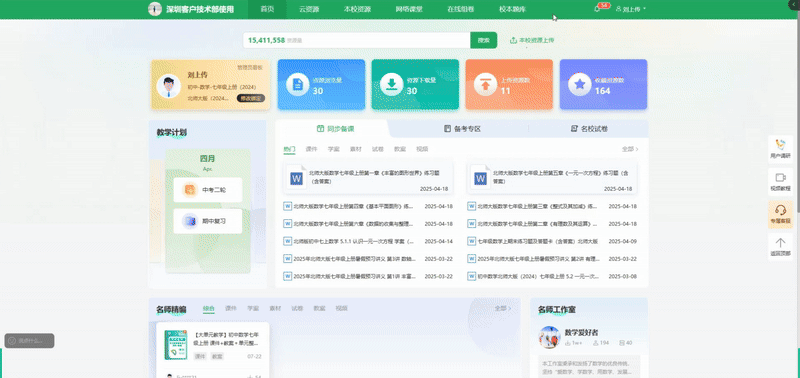
Task: Open 期中复习 plan button
Action: 208,221
